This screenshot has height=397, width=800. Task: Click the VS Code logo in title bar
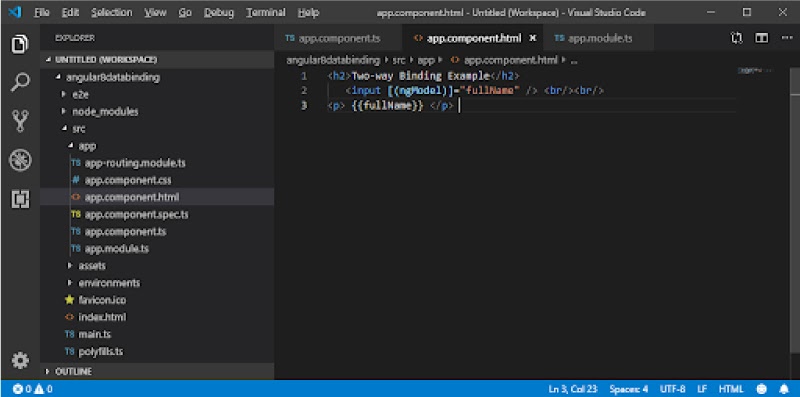15,12
